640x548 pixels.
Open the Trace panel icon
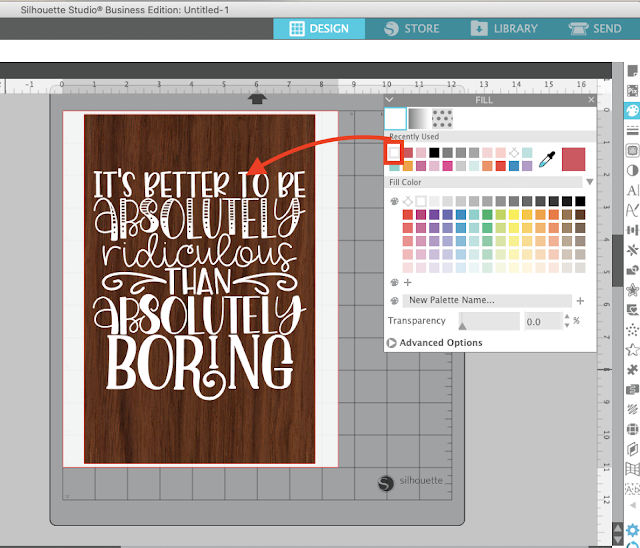(632, 151)
